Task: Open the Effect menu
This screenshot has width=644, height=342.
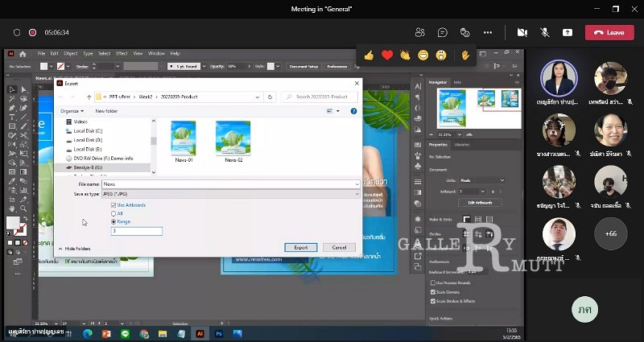Action: pyautogui.click(x=122, y=53)
